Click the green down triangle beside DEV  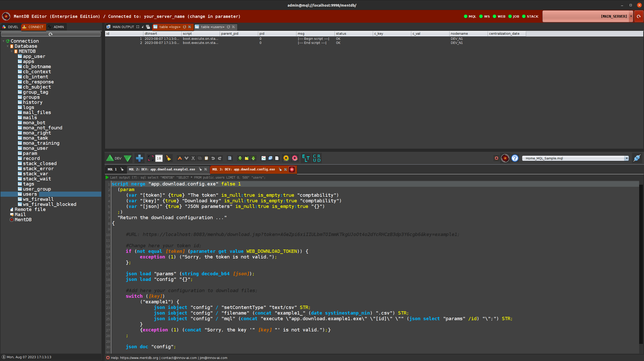128,158
